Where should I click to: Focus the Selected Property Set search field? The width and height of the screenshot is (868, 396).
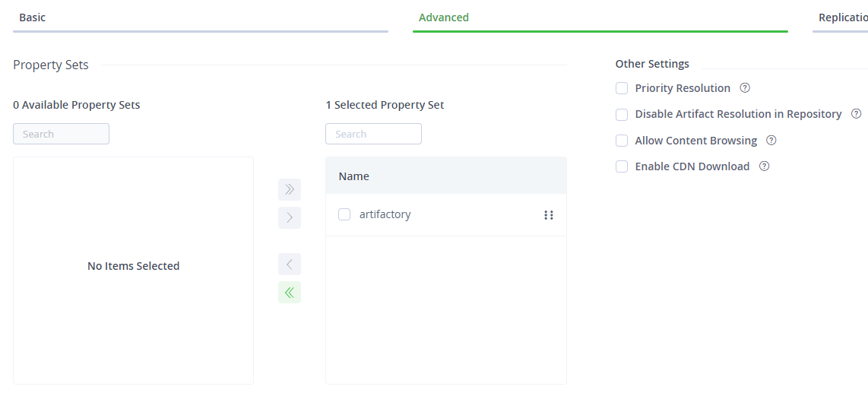(373, 134)
